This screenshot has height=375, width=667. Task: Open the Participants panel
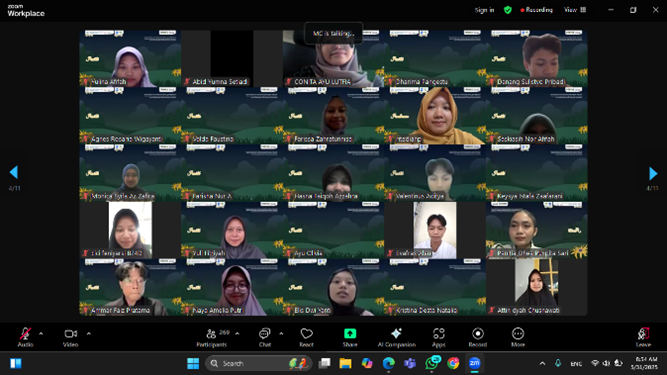click(x=212, y=337)
